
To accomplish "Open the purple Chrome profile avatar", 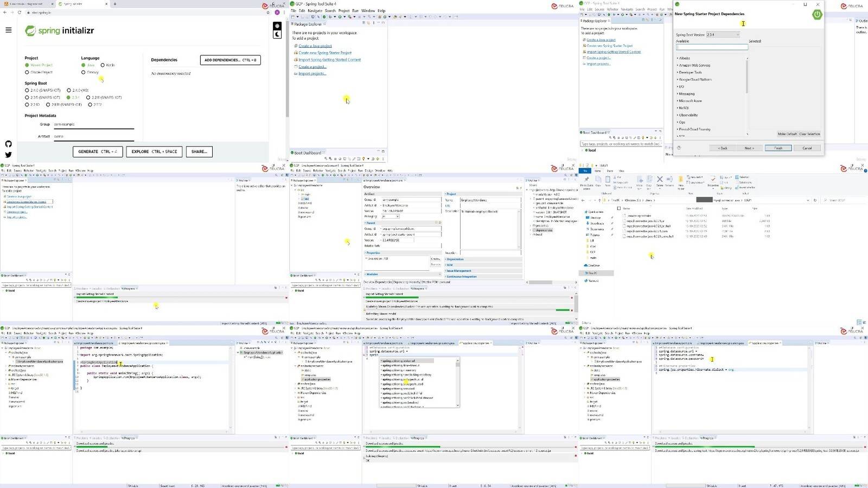I will (x=277, y=12).
